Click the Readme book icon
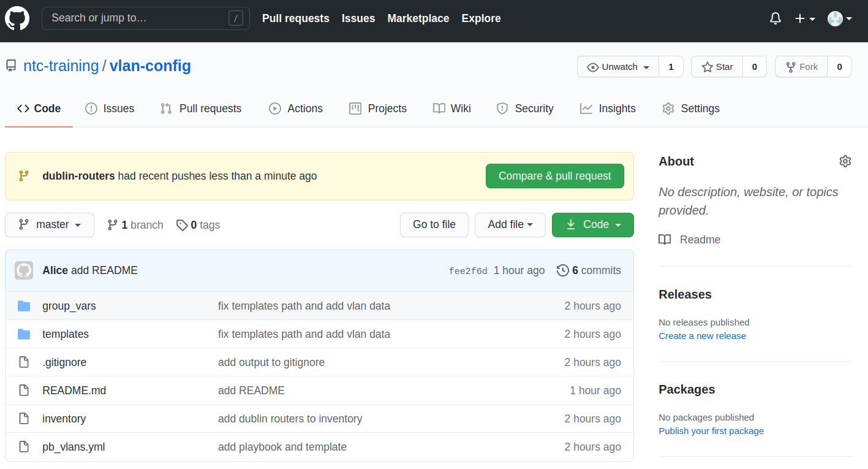The height and width of the screenshot is (469, 868). point(665,240)
